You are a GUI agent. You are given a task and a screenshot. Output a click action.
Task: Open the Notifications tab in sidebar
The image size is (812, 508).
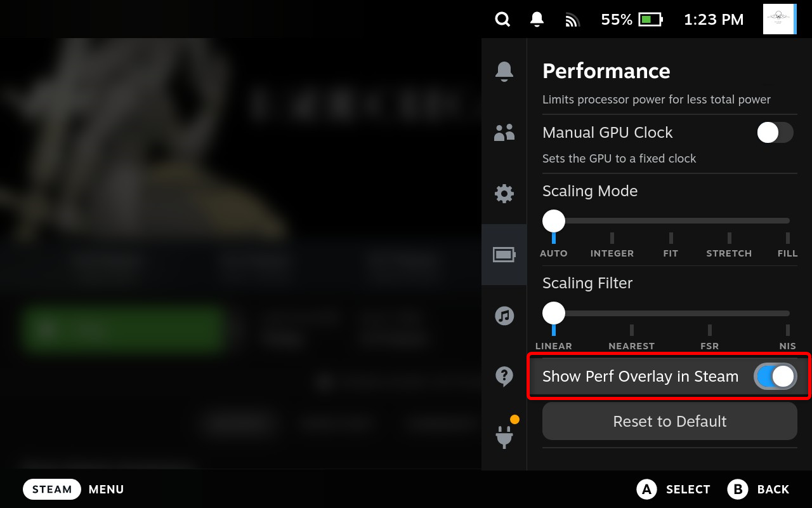coord(504,71)
